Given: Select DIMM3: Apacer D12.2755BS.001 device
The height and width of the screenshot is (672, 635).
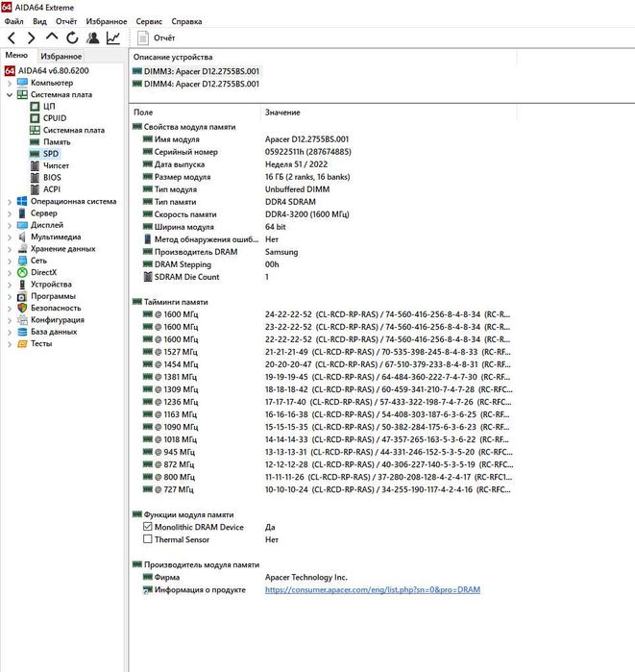Looking at the screenshot, I should (196, 71).
